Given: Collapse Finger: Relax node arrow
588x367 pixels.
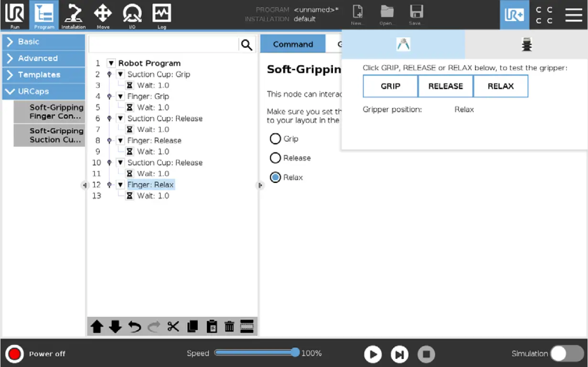Looking at the screenshot, I should click(x=120, y=184).
